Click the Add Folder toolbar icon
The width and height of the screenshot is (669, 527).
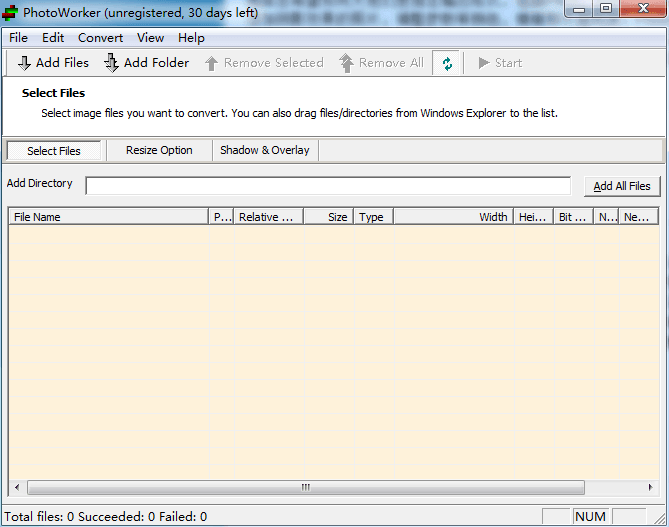click(x=112, y=63)
